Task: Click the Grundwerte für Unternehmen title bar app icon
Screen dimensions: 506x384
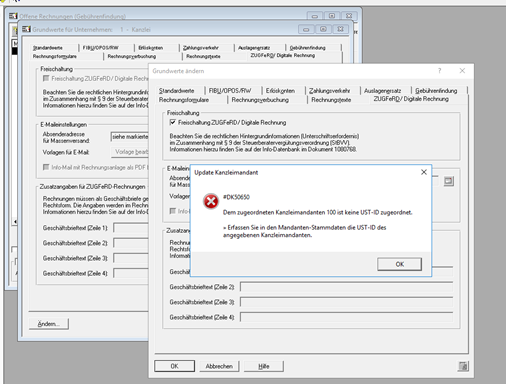Action: (x=26, y=29)
